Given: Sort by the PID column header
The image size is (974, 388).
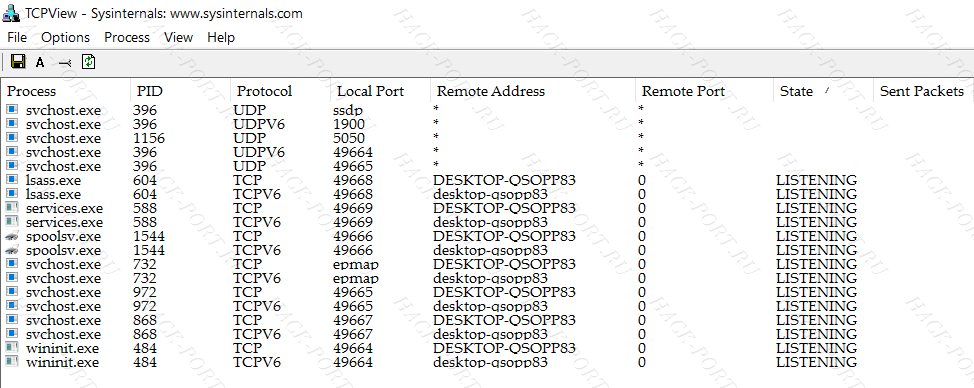Looking at the screenshot, I should coord(180,91).
